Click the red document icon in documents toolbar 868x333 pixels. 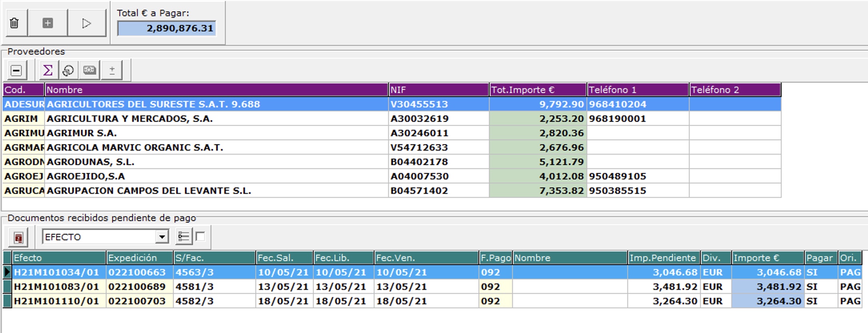click(18, 238)
